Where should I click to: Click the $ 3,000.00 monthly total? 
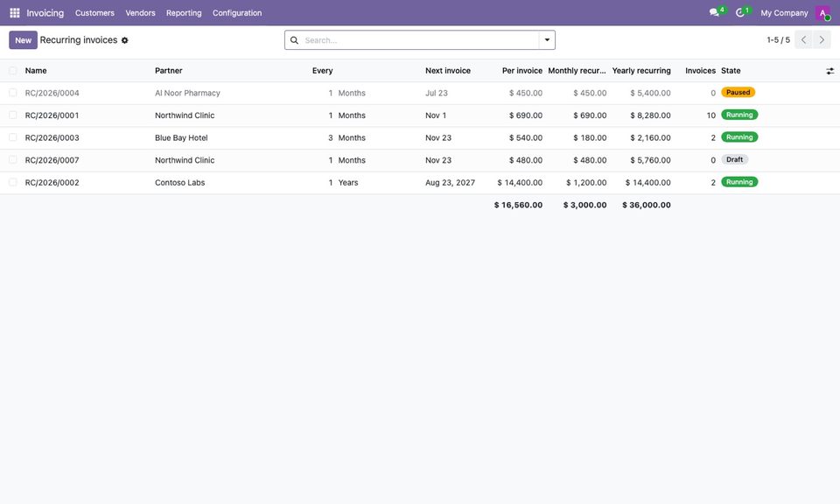click(585, 205)
